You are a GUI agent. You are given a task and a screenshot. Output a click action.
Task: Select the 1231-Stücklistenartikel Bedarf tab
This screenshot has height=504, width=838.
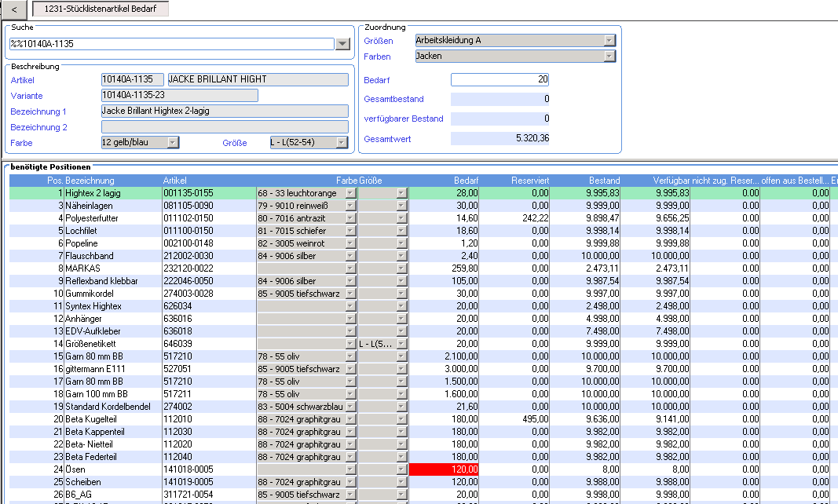[x=101, y=9]
